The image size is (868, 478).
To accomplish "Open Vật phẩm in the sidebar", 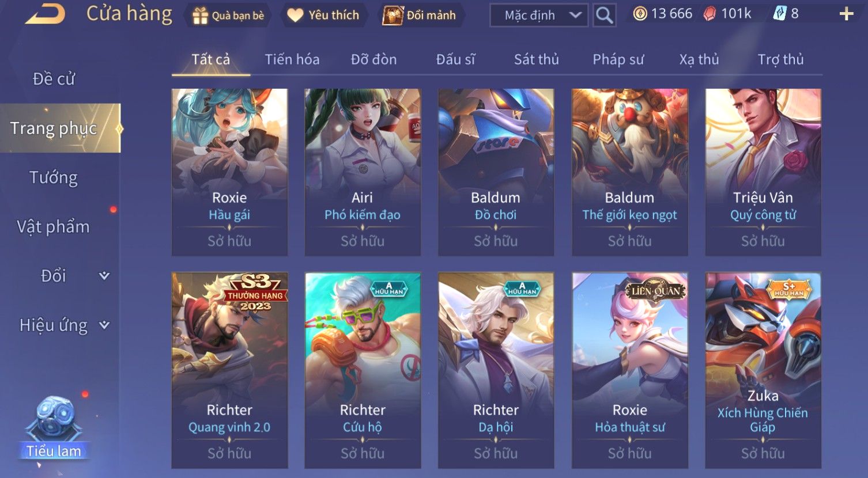I will point(54,226).
